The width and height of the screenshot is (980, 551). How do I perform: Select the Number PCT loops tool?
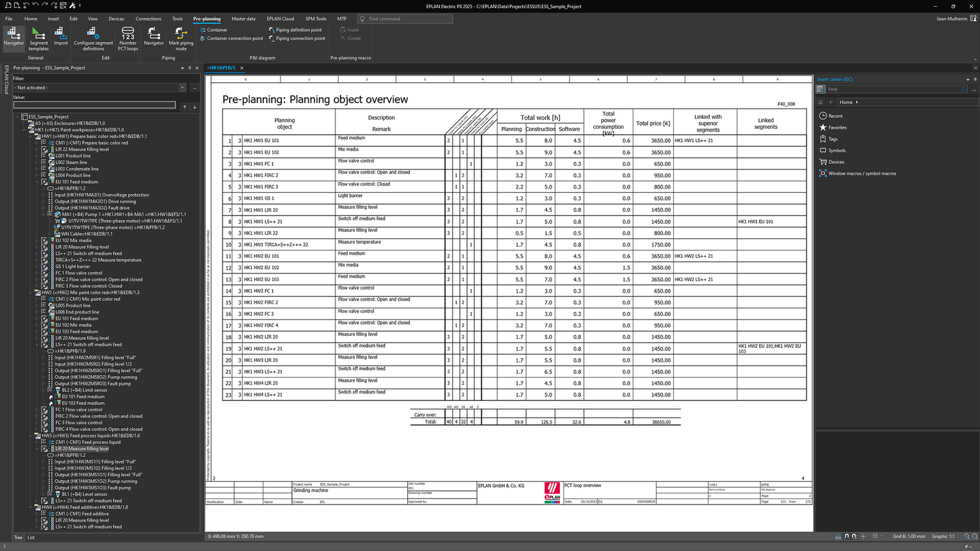pyautogui.click(x=127, y=38)
